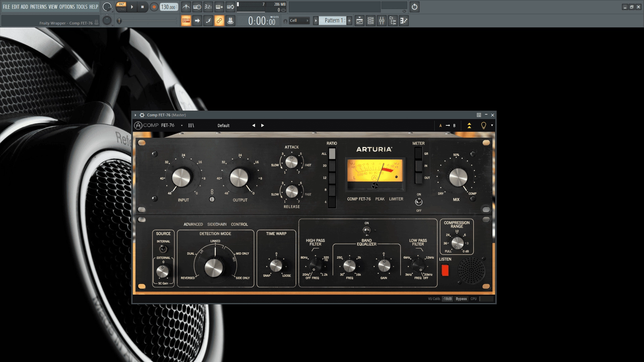Viewport: 644px width, 362px height.
Task: Open the FILE menu
Action: click(6, 7)
